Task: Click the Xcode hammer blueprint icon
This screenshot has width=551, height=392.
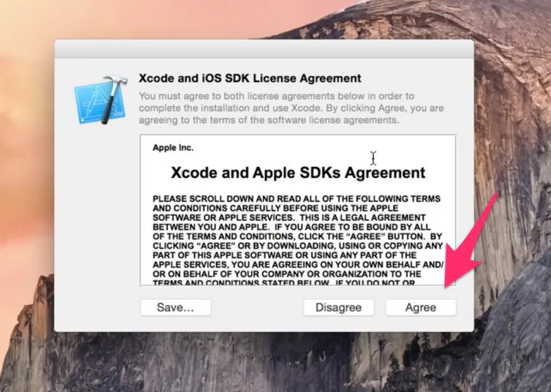Action: tap(101, 100)
